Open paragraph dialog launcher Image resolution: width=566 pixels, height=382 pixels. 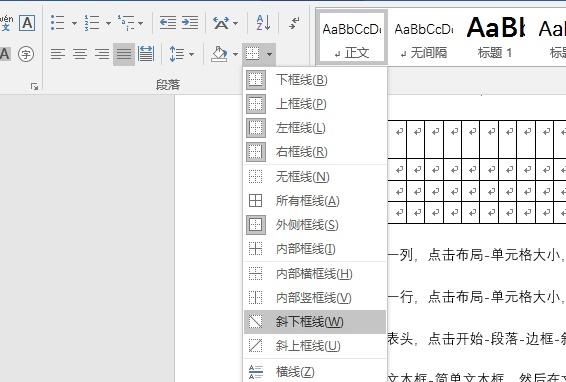tap(34, 86)
